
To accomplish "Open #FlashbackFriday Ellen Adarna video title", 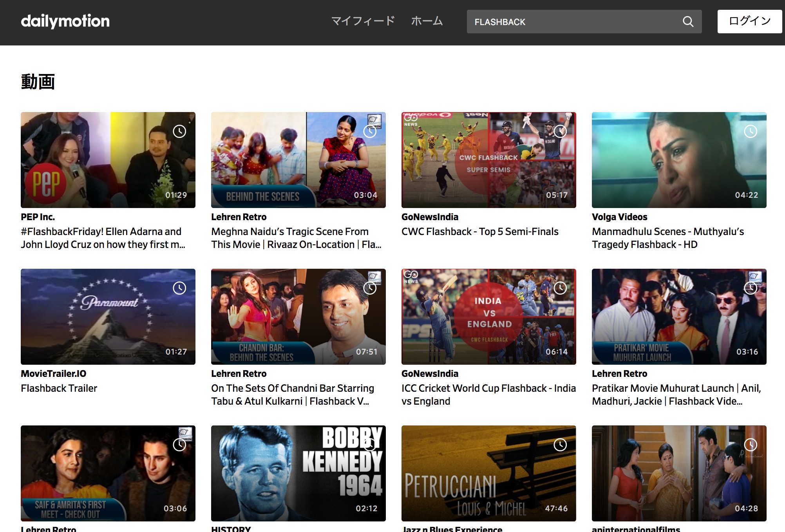I will (x=103, y=238).
